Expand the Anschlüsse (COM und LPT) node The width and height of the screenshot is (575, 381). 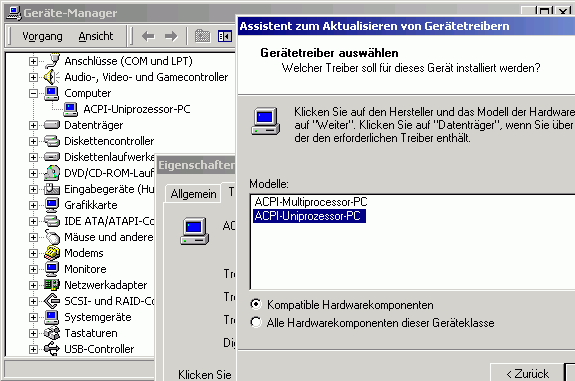click(x=33, y=61)
